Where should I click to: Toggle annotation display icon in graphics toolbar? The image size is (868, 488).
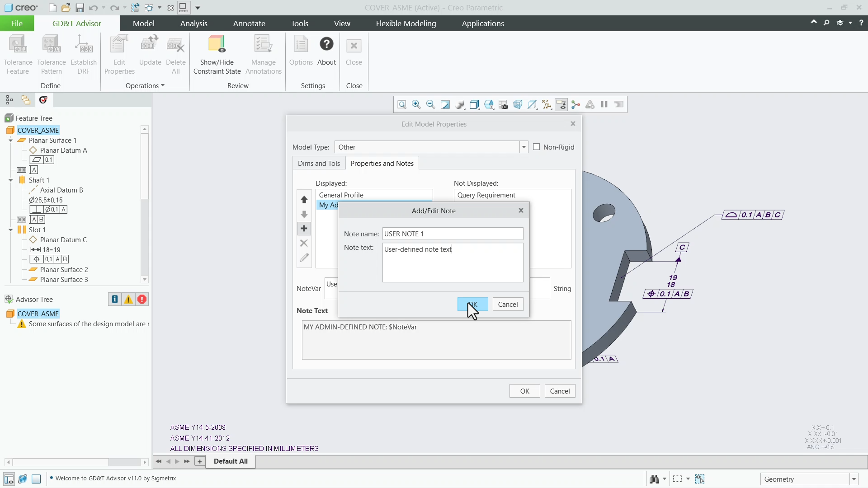pyautogui.click(x=561, y=105)
